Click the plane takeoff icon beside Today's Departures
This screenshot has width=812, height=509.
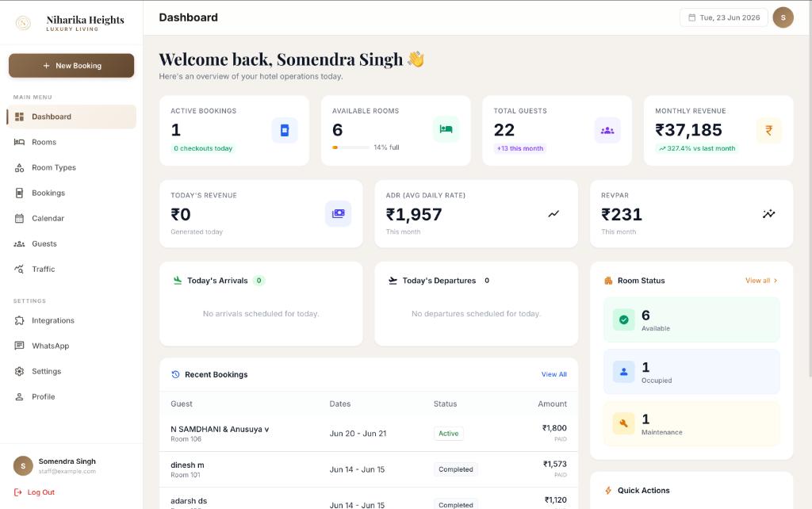point(393,280)
